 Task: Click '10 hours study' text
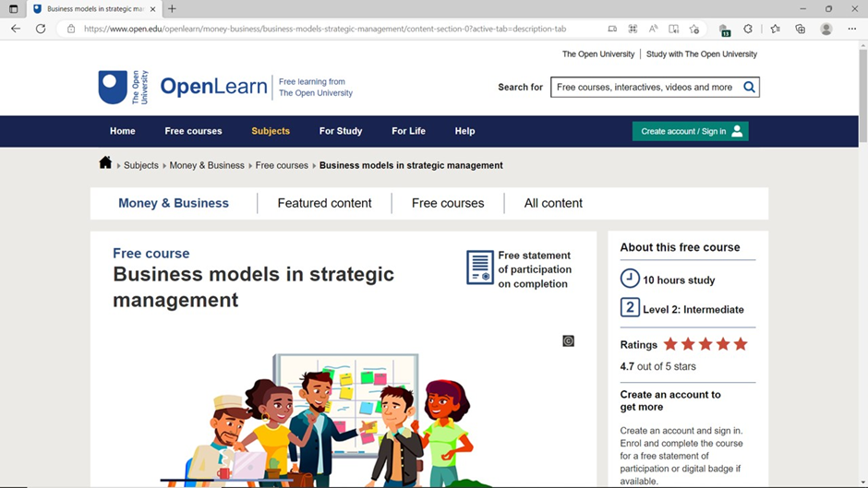coord(679,280)
